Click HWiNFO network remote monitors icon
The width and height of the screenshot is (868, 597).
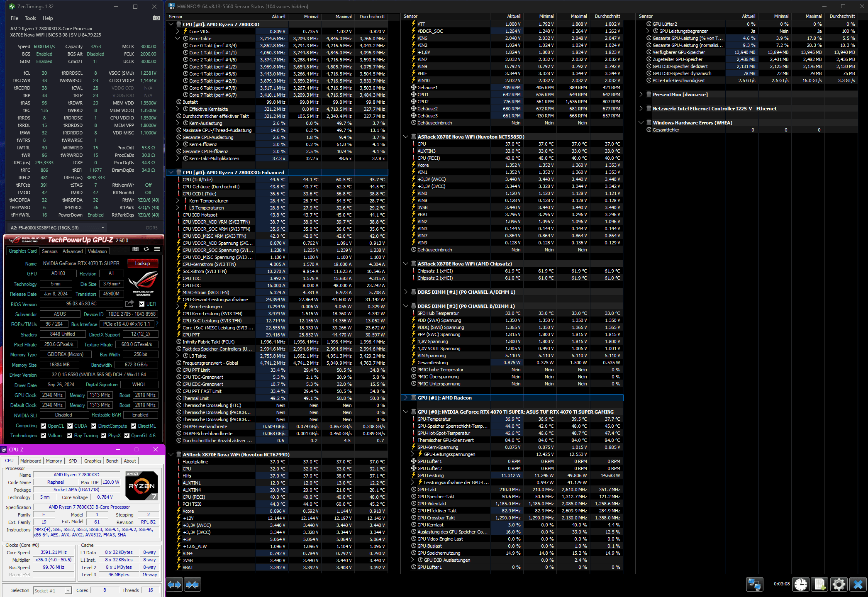[x=754, y=585]
